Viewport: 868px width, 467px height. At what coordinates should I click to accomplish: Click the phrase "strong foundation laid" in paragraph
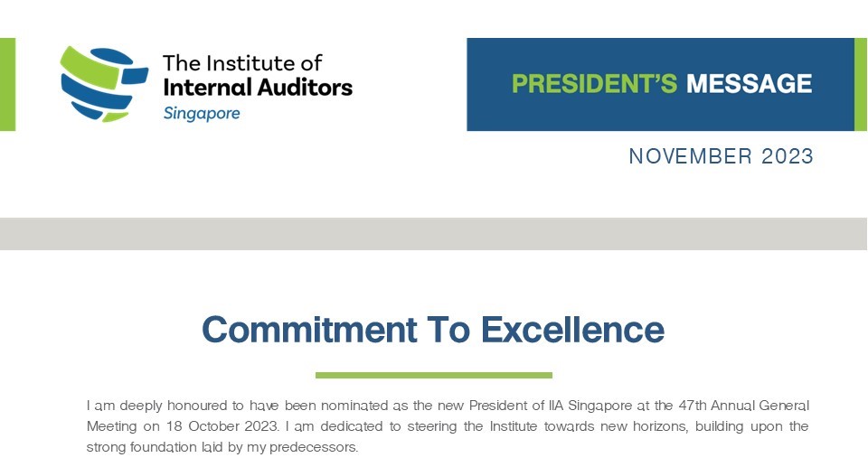point(155,447)
